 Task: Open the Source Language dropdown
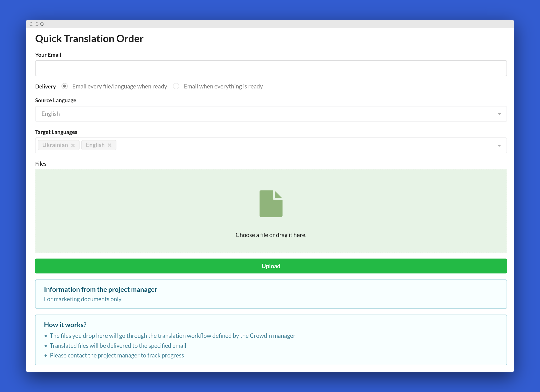pos(271,114)
